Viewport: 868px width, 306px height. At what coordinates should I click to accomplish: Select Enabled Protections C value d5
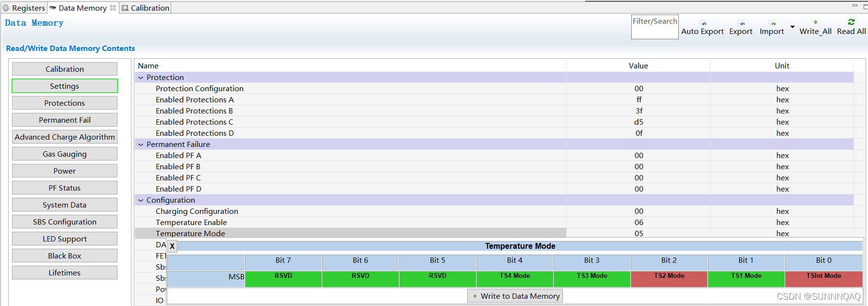click(639, 122)
